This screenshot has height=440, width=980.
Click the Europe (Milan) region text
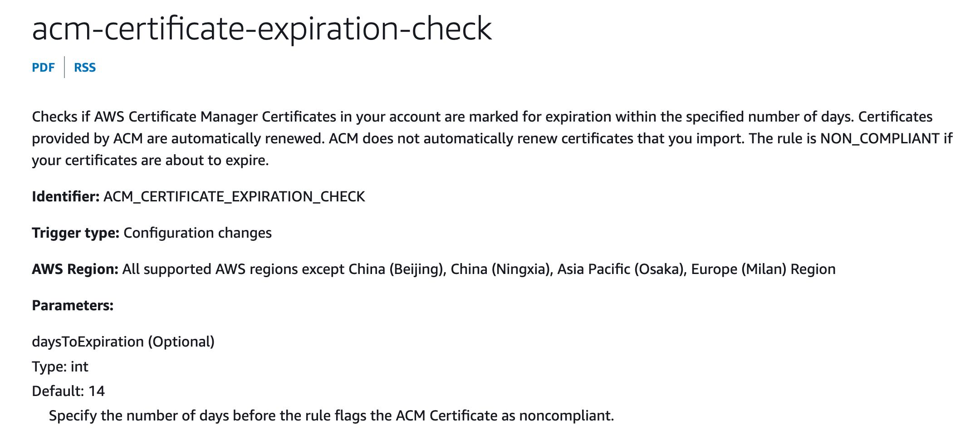tap(739, 269)
